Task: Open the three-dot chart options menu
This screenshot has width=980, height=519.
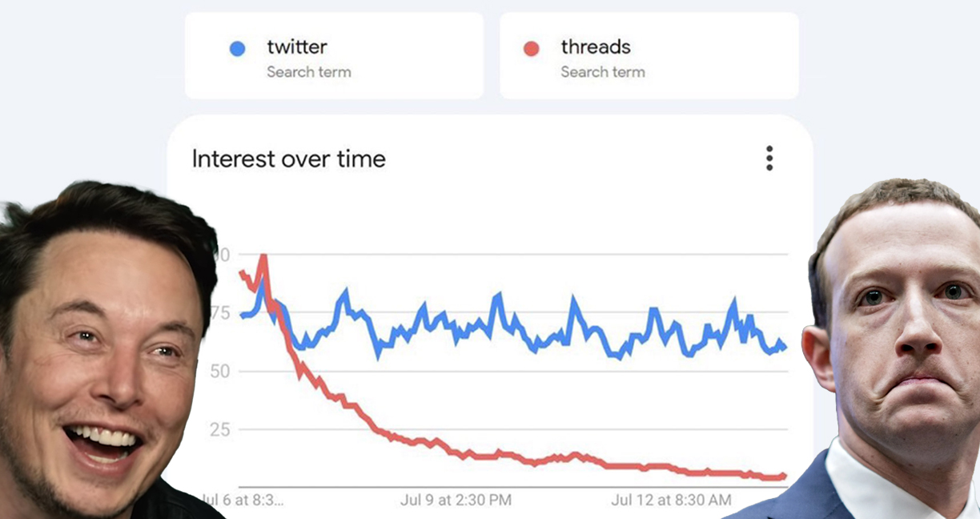Action: (x=769, y=158)
